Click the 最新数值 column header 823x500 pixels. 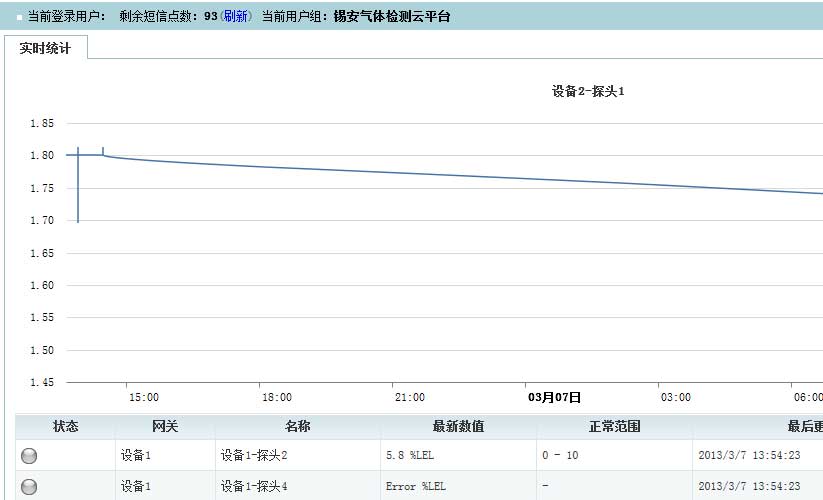click(x=458, y=426)
